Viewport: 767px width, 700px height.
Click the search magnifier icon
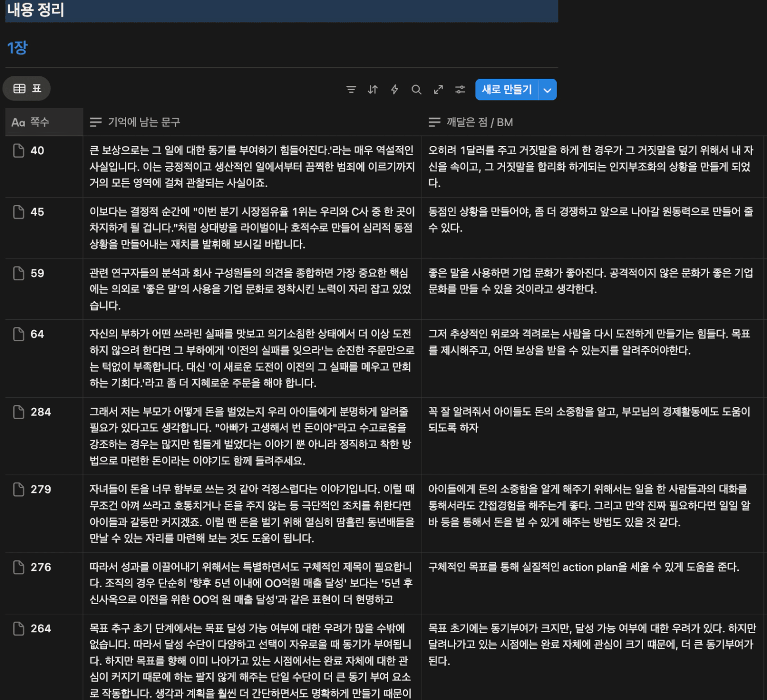417,90
